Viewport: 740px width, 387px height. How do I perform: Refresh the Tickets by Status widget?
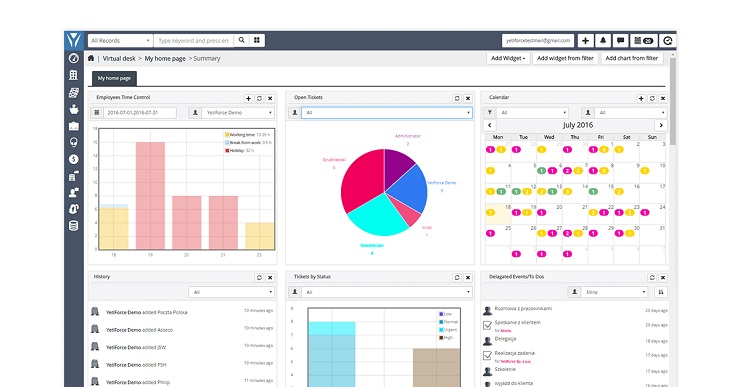(457, 278)
